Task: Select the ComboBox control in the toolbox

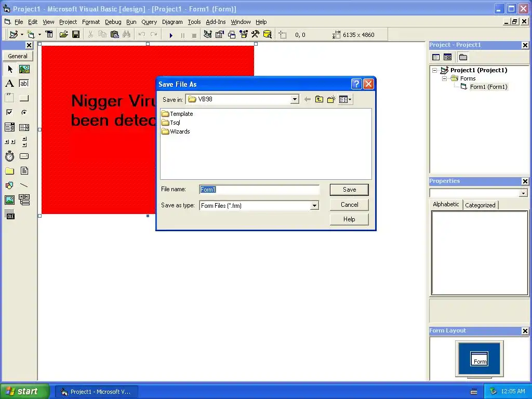Action: click(x=10, y=127)
